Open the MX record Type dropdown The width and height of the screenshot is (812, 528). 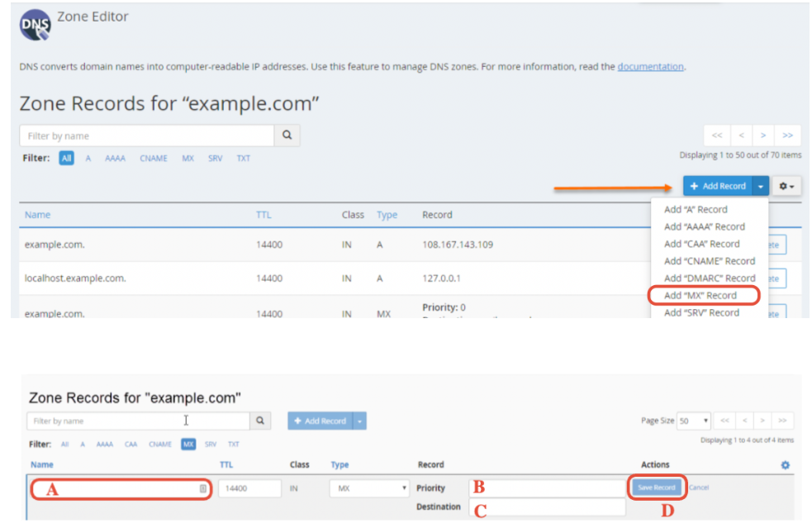(369, 489)
